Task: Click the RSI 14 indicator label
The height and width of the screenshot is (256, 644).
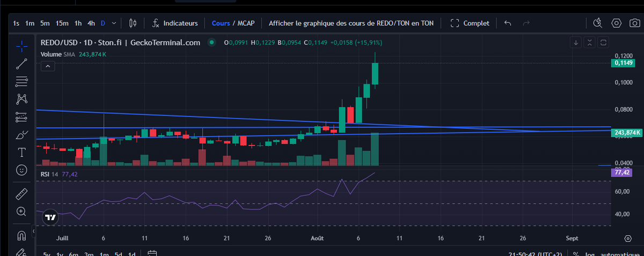Action: 50,174
